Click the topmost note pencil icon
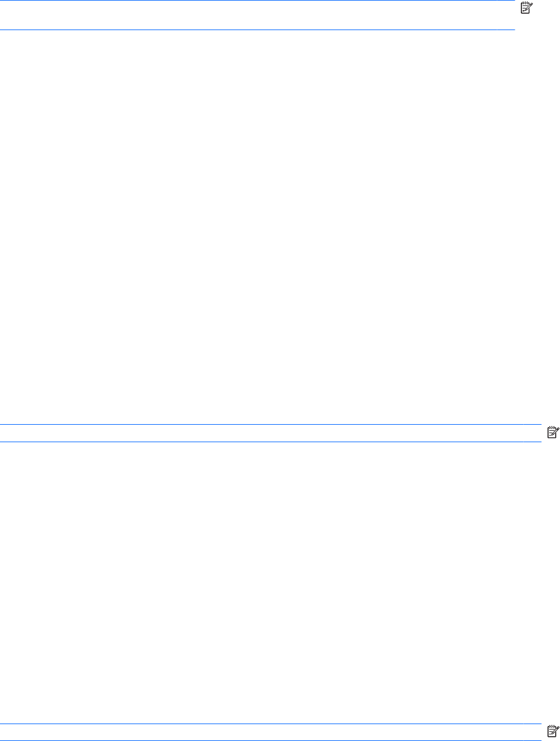The height and width of the screenshot is (741, 560). tap(525, 7)
